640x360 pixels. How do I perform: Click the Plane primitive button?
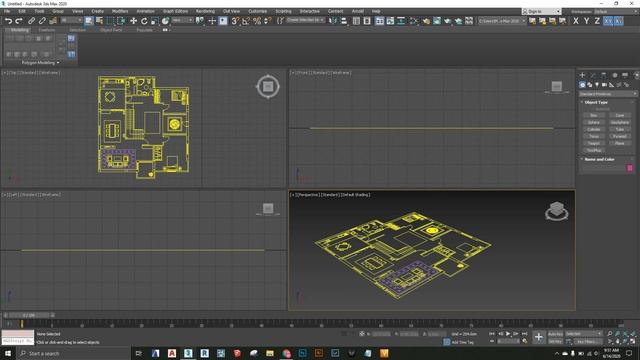tap(620, 143)
